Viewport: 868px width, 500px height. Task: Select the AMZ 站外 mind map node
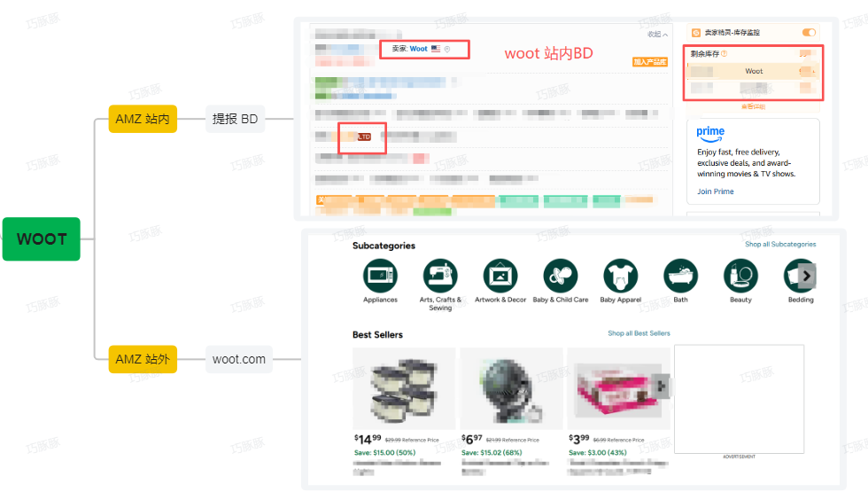coord(143,359)
